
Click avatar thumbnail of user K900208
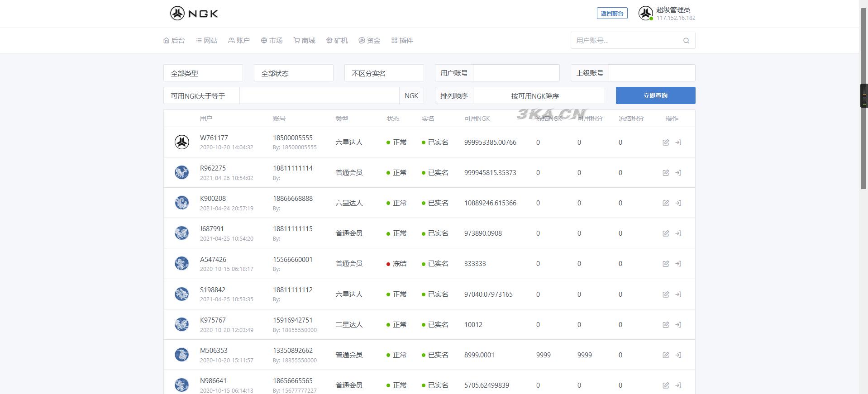[182, 203]
